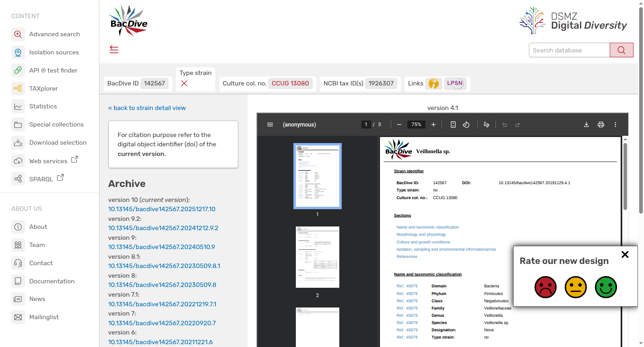Open version 7 DOI link
Screen dimensions: 644x347
(162, 323)
